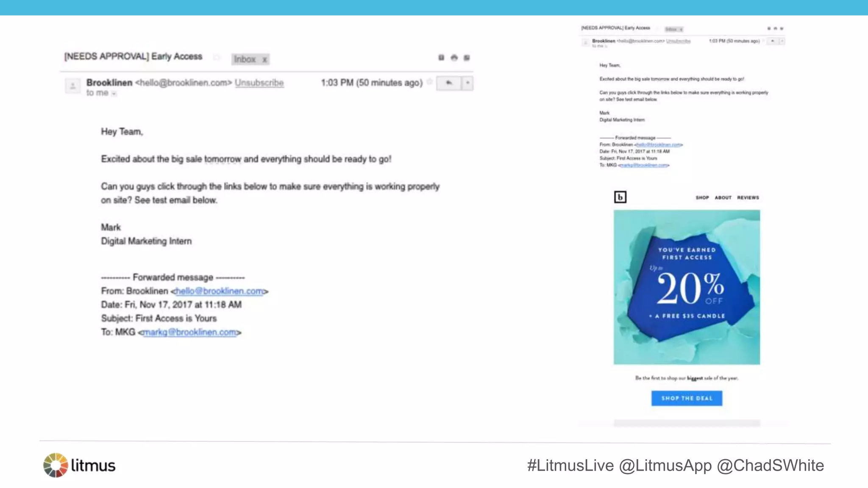Toggle the importance marker next to subject

(x=217, y=57)
